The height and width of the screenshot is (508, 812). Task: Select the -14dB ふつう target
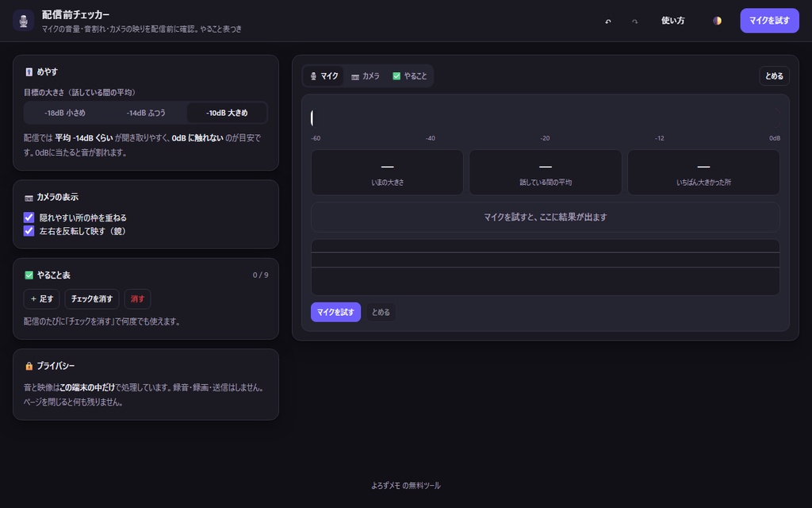pos(146,113)
